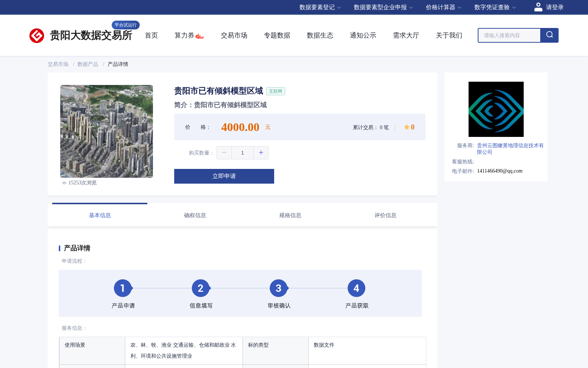The height and width of the screenshot is (368, 588).
Task: Open the 交易市场 nav item
Action: click(x=234, y=35)
